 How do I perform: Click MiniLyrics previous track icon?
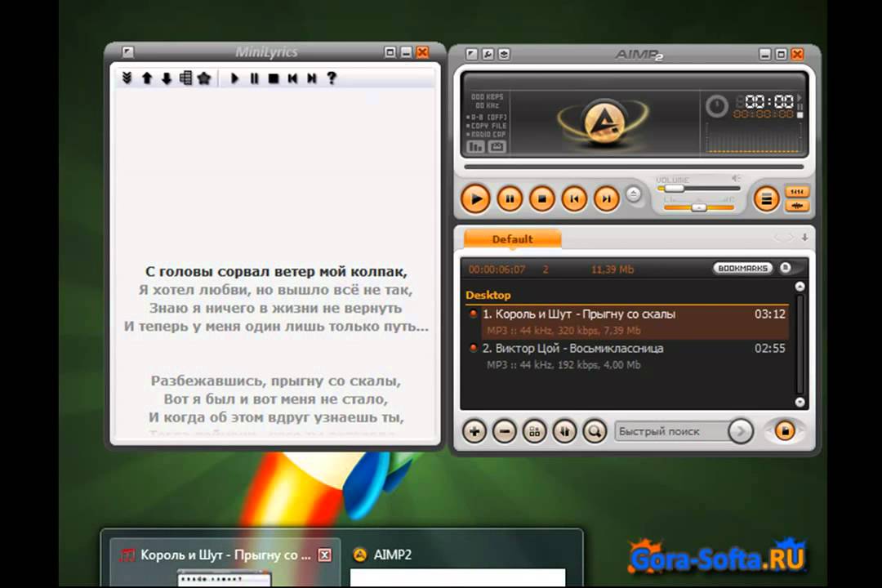tap(292, 78)
